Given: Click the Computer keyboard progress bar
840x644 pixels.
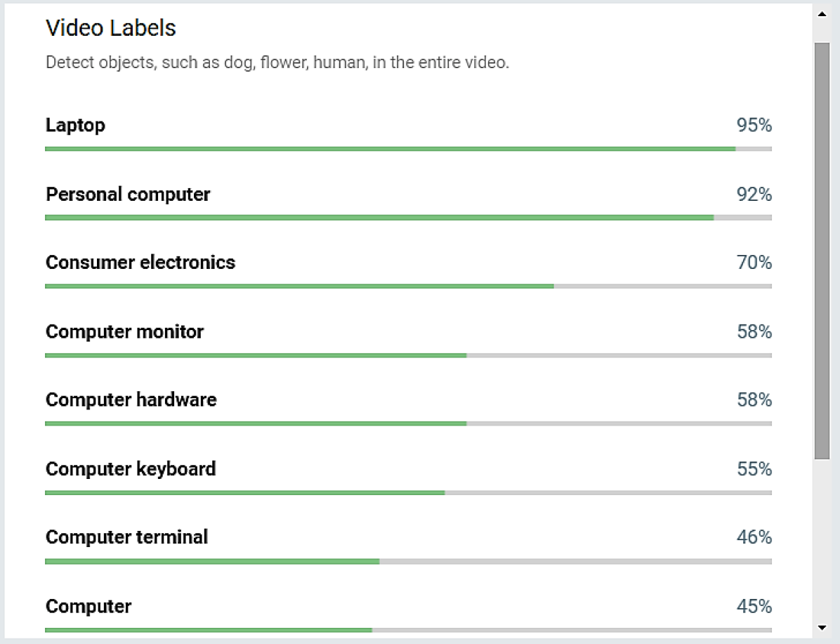Looking at the screenshot, I should (x=408, y=492).
